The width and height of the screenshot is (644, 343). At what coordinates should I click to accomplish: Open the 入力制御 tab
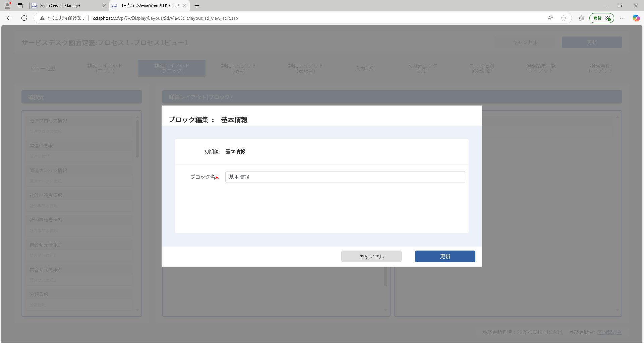pos(365,69)
